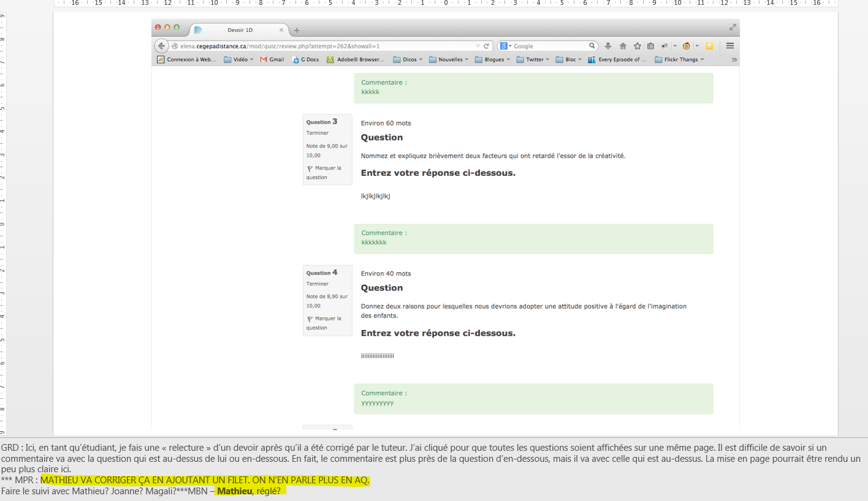The image size is (868, 501).
Task: Select the Devoir 1D browser tab
Action: pos(239,30)
